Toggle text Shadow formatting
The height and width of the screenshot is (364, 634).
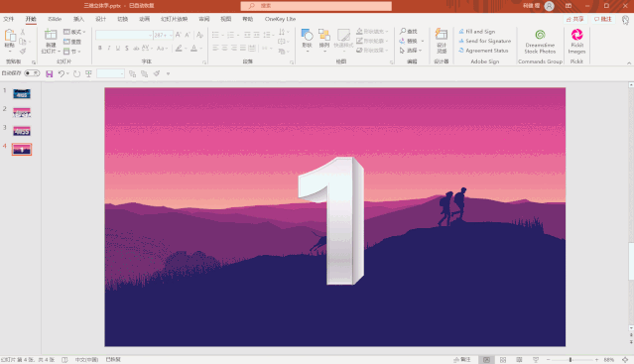tap(127, 48)
